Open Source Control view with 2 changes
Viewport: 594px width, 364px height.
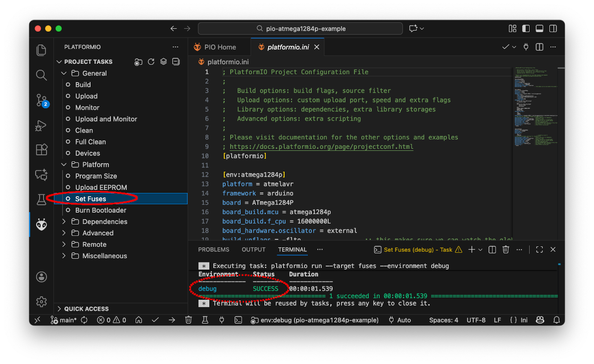tap(42, 100)
